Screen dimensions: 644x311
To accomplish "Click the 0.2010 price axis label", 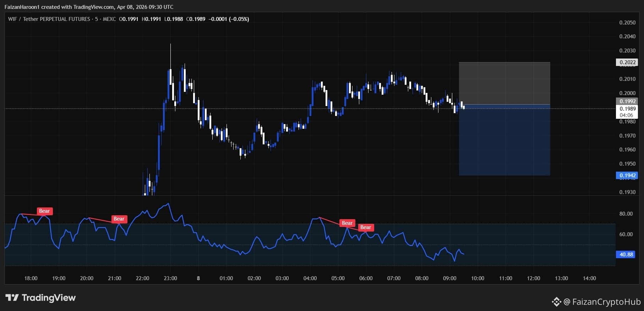I will (627, 79).
